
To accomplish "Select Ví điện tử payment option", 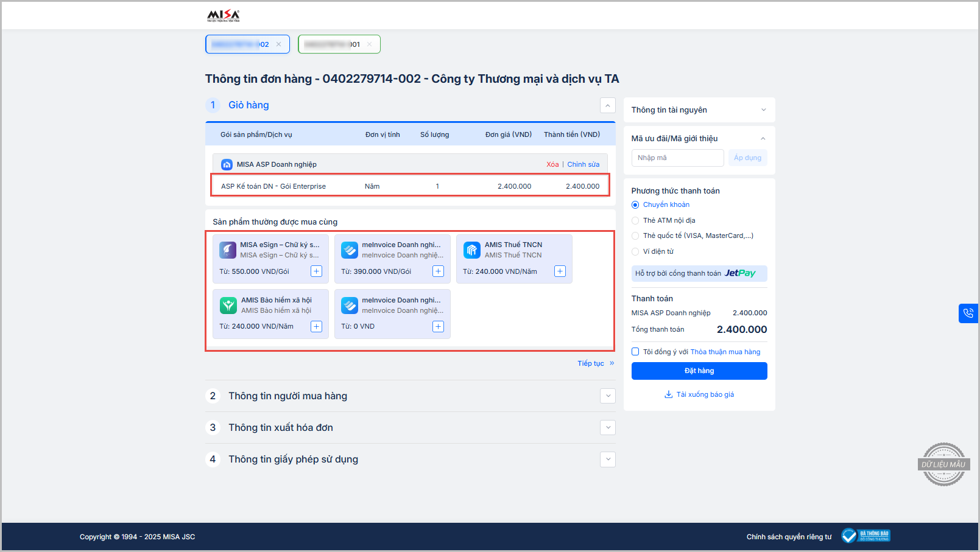I will (x=635, y=252).
